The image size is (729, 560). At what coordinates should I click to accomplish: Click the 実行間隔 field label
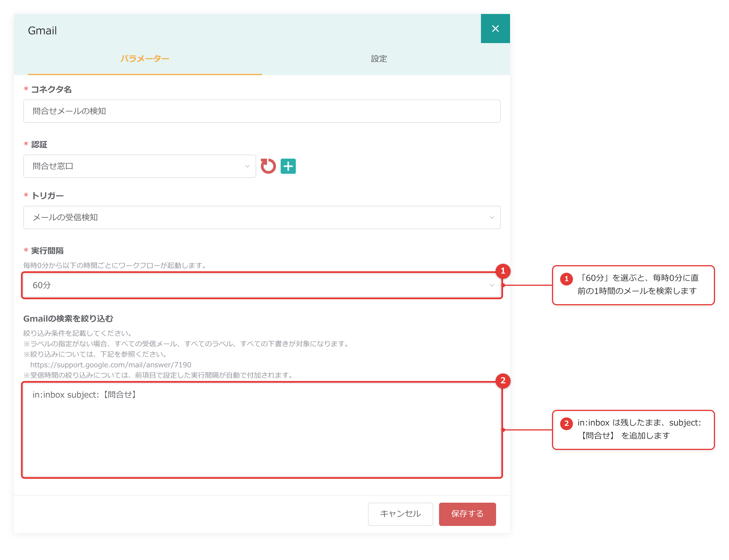click(47, 251)
